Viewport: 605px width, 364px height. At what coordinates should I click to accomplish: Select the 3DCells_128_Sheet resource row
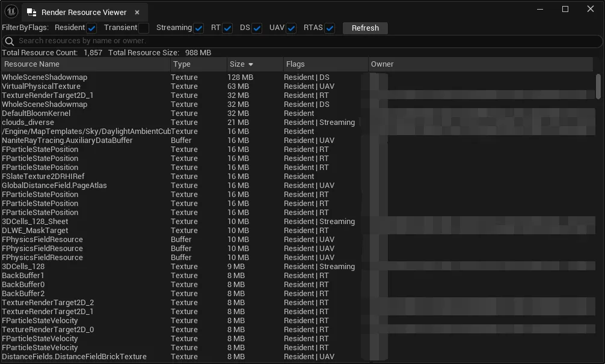pyautogui.click(x=298, y=222)
